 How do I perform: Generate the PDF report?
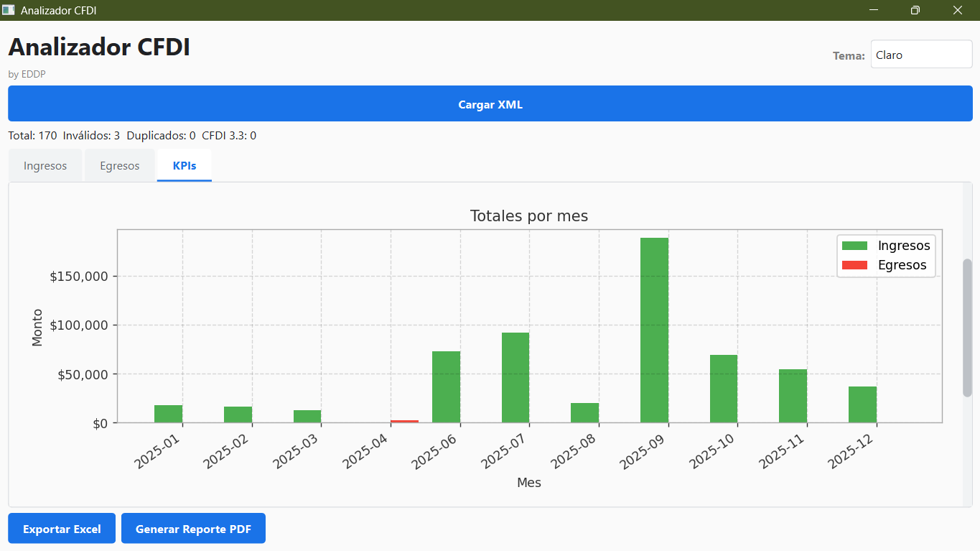pyautogui.click(x=193, y=529)
